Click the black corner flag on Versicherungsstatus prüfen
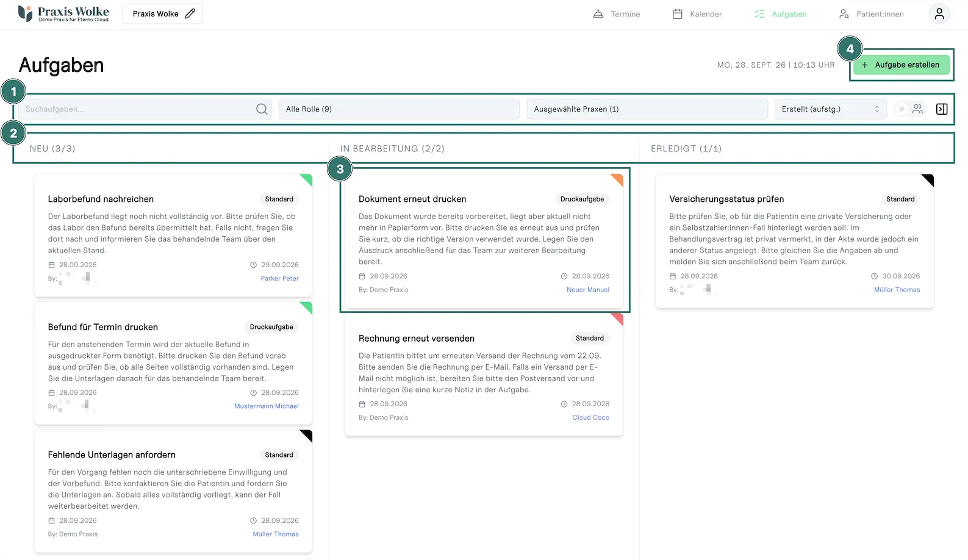The width and height of the screenshot is (968, 560). pyautogui.click(x=928, y=179)
